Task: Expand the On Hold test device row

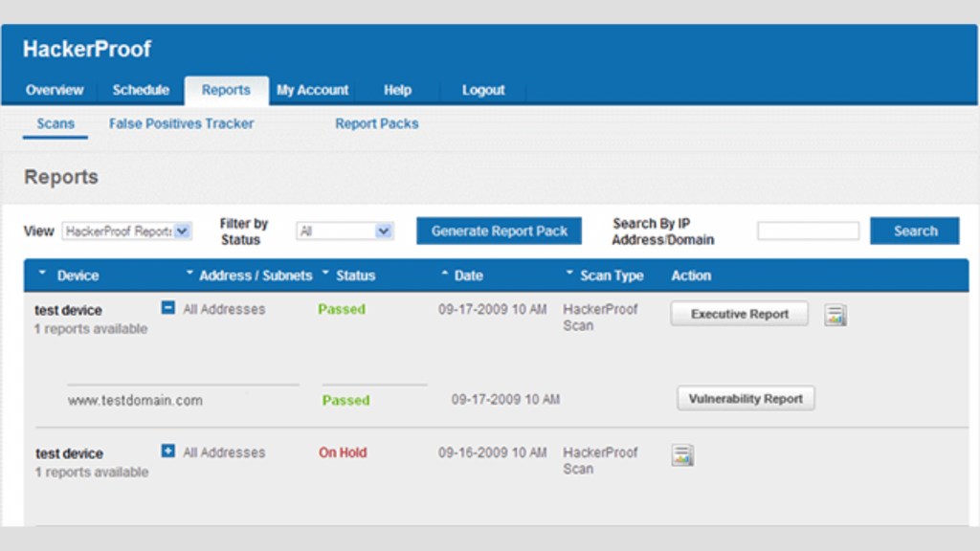Action: (x=168, y=452)
